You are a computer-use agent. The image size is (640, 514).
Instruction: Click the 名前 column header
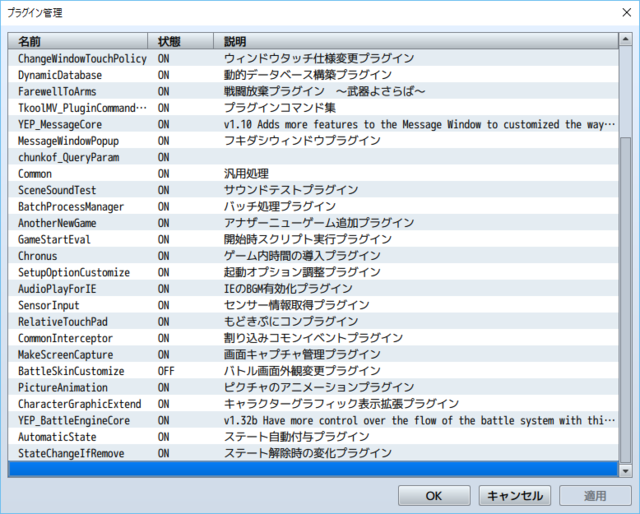point(78,41)
